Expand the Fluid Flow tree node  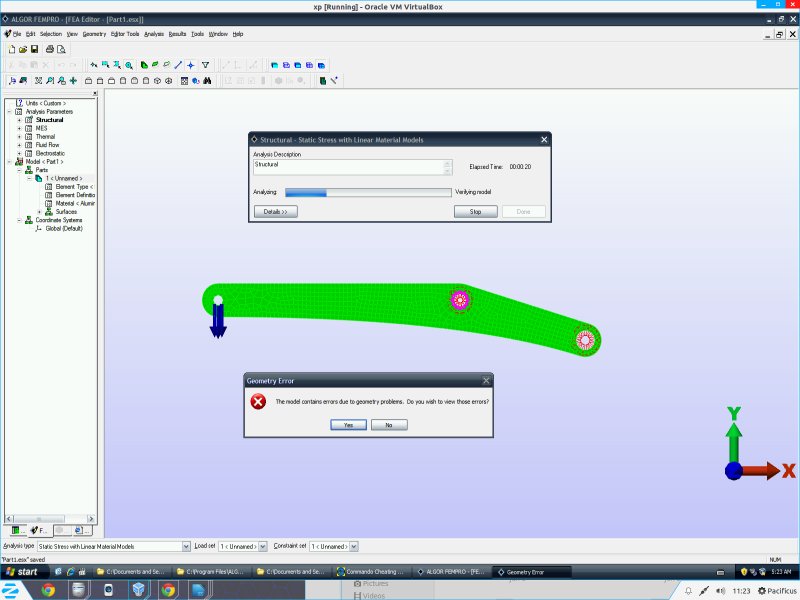point(19,145)
